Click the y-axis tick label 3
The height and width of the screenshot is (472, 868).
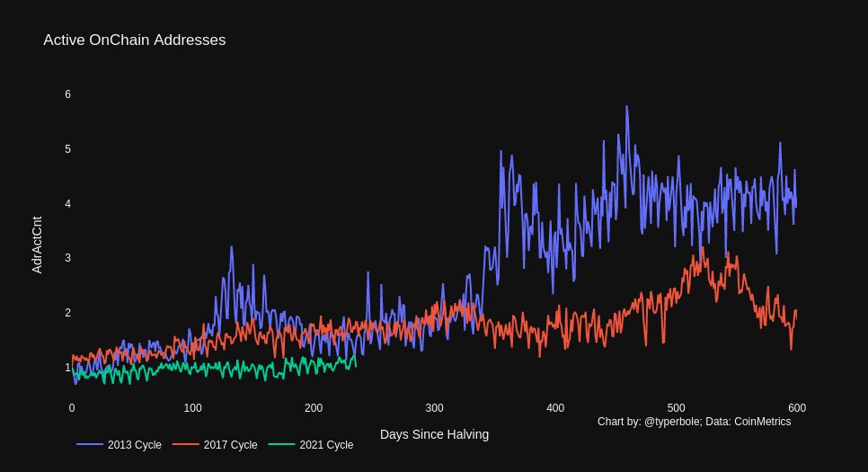[67, 258]
